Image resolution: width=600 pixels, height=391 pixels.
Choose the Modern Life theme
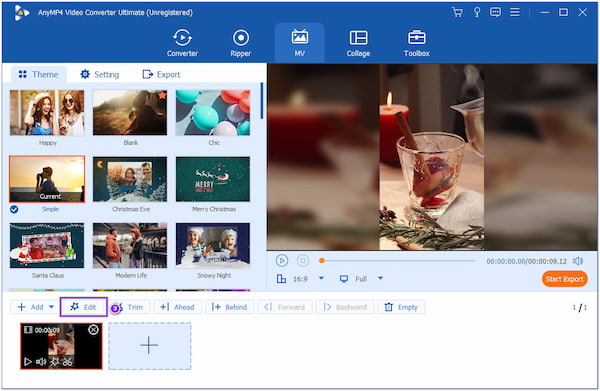click(x=130, y=245)
